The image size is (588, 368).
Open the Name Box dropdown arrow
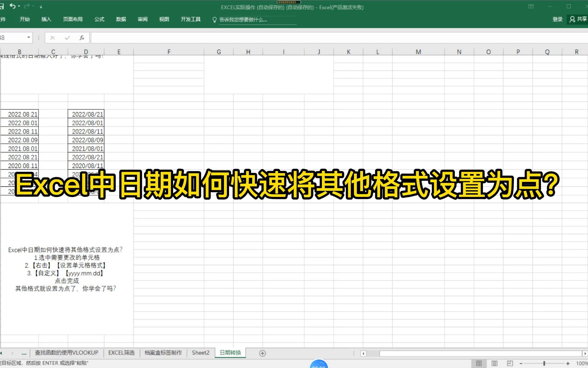[x=29, y=37]
